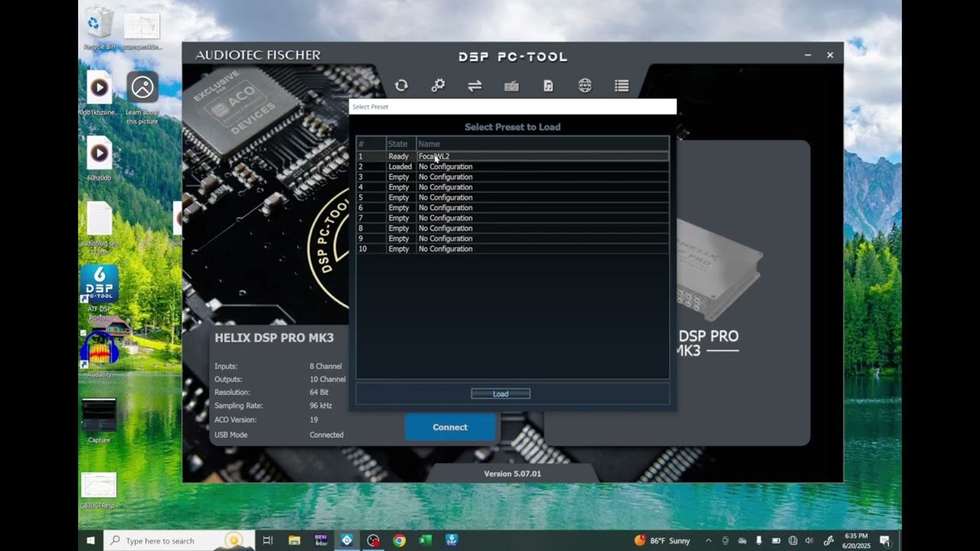Select preset row 2 with Loaded state
This screenshot has height=551, width=980.
point(512,166)
